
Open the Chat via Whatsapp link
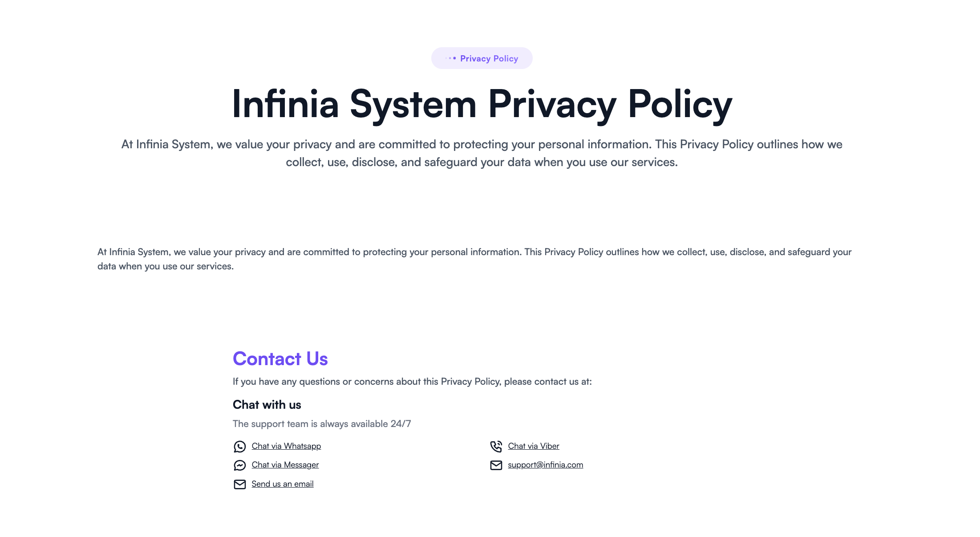286,446
